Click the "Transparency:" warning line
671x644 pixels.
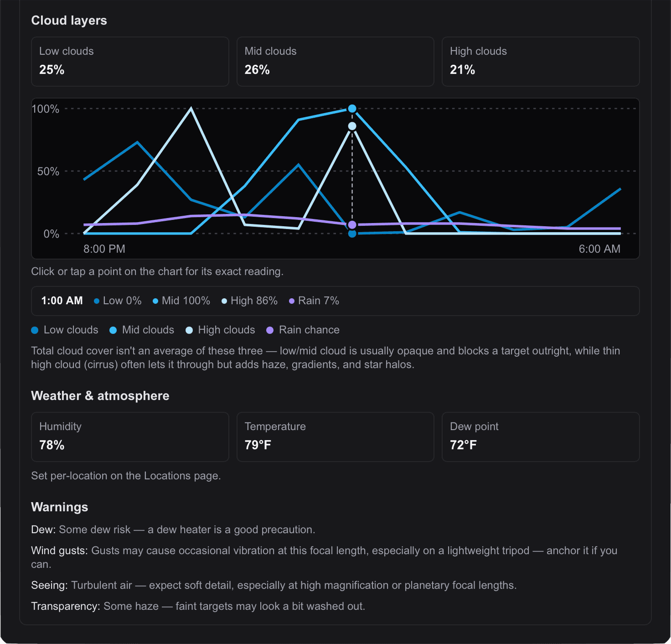(x=198, y=606)
